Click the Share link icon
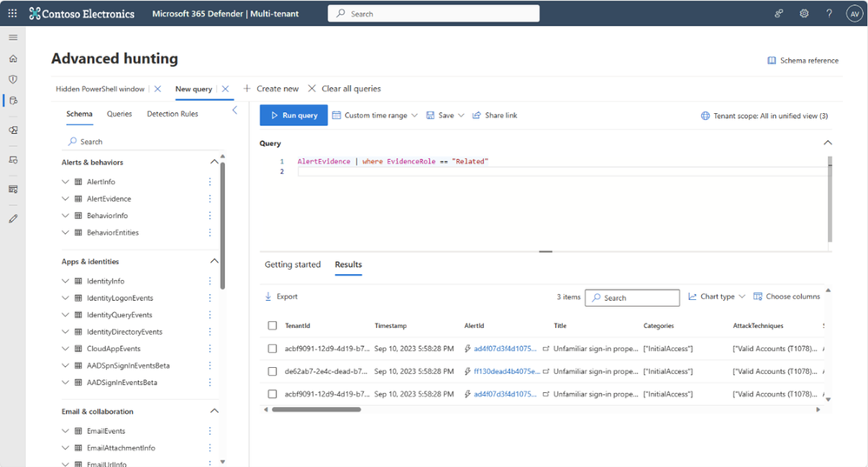Image resolution: width=868 pixels, height=467 pixels. click(476, 115)
